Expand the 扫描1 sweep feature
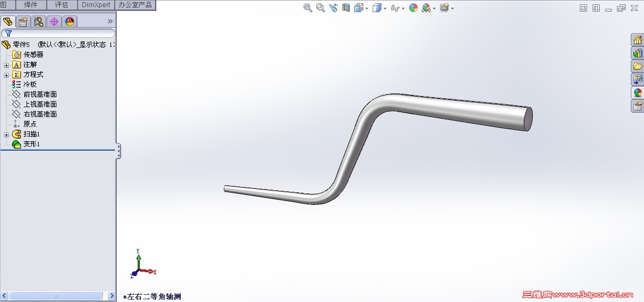The width and height of the screenshot is (644, 302). click(6, 135)
